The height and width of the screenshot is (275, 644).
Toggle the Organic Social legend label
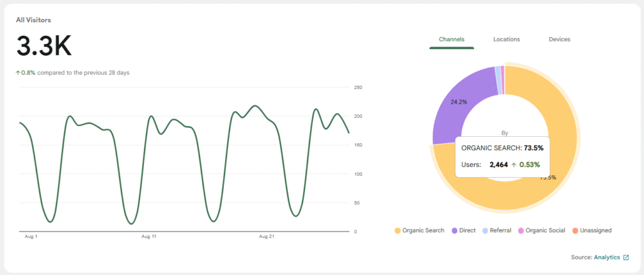(544, 230)
